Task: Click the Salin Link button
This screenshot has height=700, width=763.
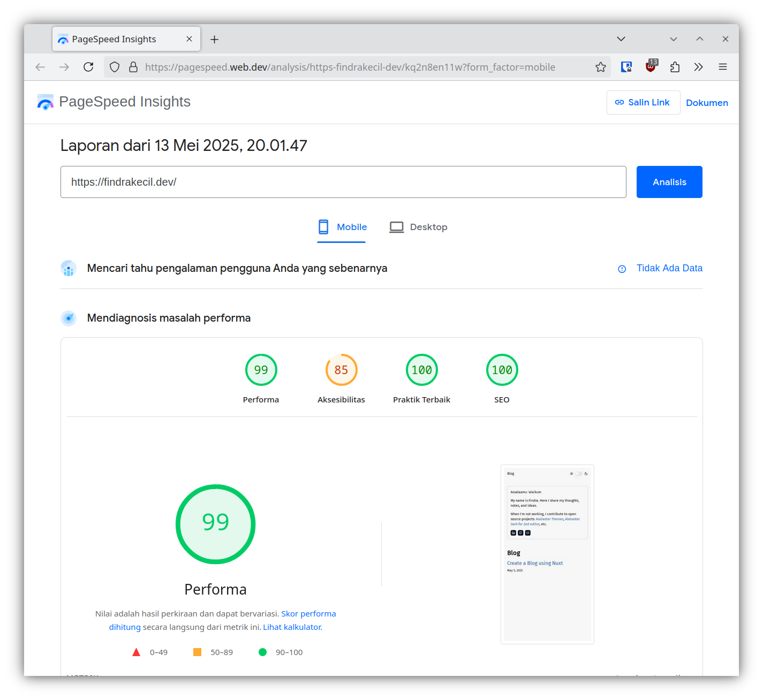Action: [x=643, y=102]
